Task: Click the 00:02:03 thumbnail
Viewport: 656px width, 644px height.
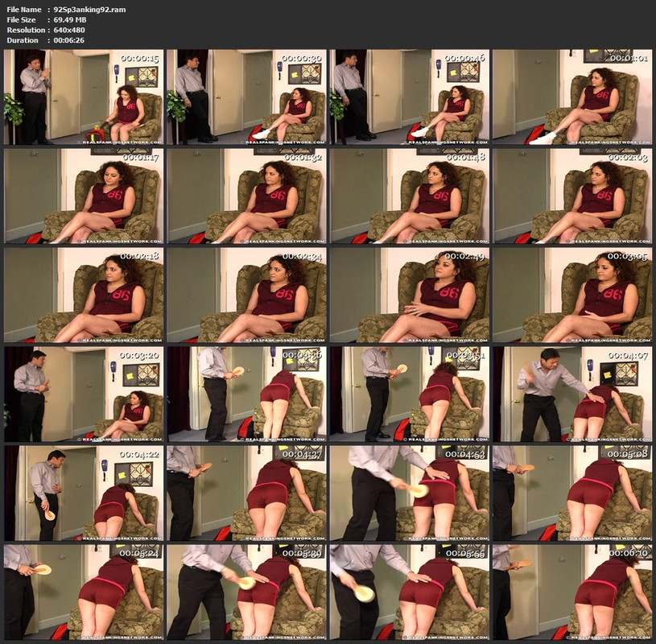Action: coord(572,196)
